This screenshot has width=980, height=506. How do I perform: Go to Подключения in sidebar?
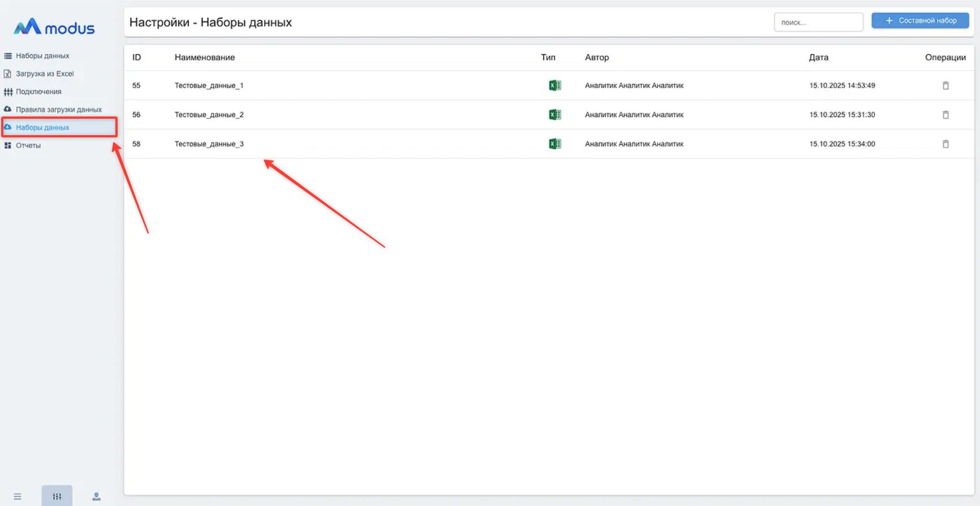(38, 92)
